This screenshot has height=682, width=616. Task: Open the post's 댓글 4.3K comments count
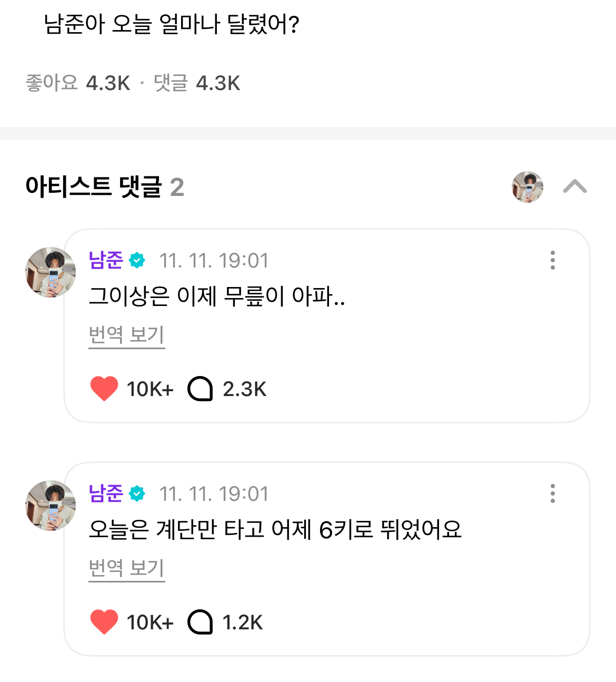click(x=197, y=83)
